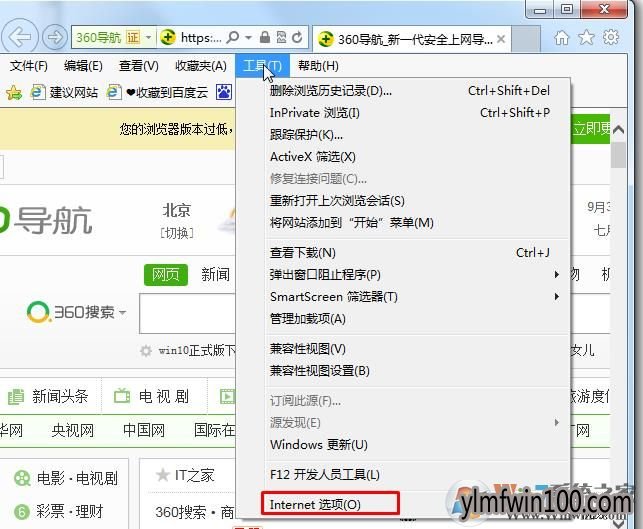
Task: Select 管理加载项(A) menu item
Action: pos(404,319)
